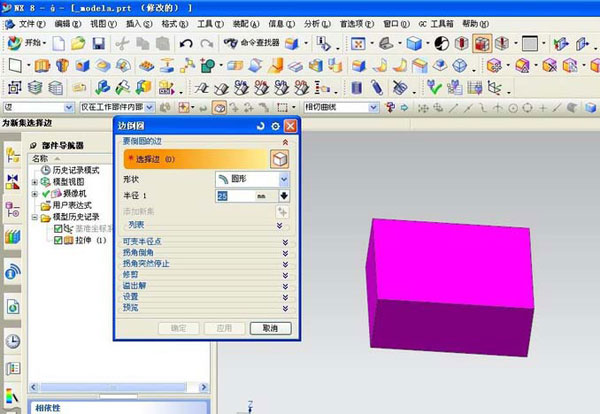Viewport: 600px width, 414px height.
Task: Open the 形状 圆形 dropdown
Action: point(252,178)
